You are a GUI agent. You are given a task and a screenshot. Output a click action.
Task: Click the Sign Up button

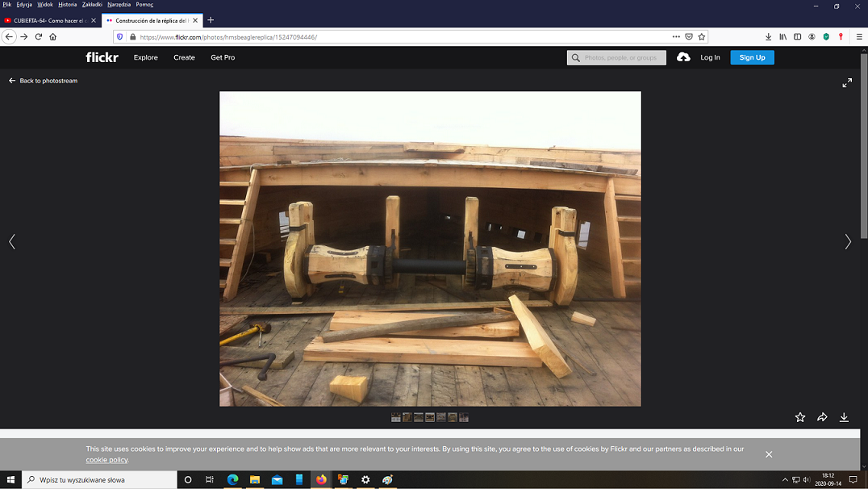(752, 57)
